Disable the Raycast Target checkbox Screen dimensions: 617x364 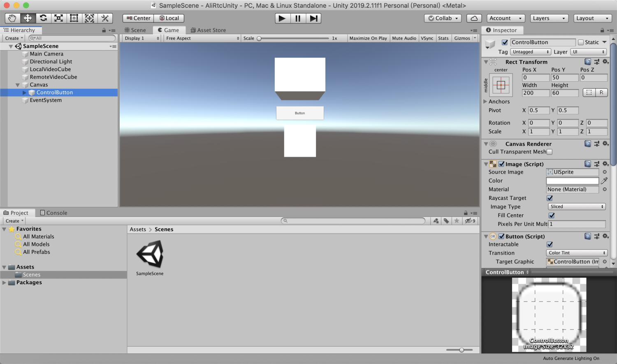[x=550, y=198]
